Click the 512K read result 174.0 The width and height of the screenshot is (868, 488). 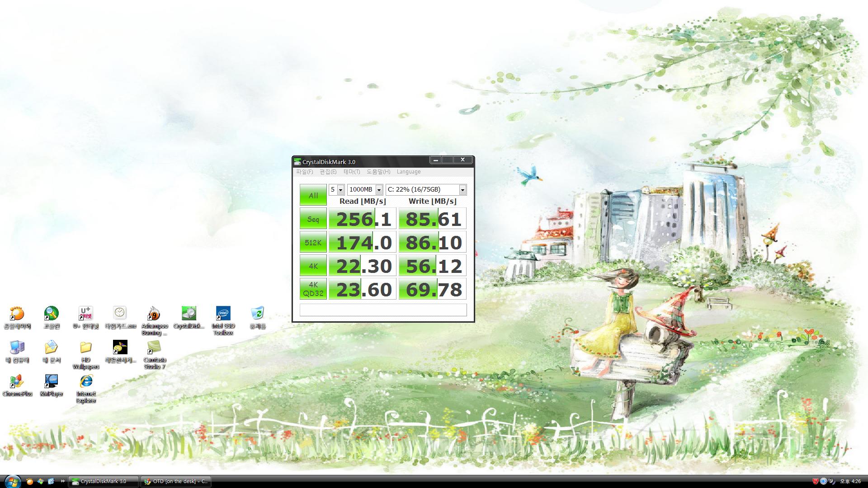pyautogui.click(x=363, y=243)
